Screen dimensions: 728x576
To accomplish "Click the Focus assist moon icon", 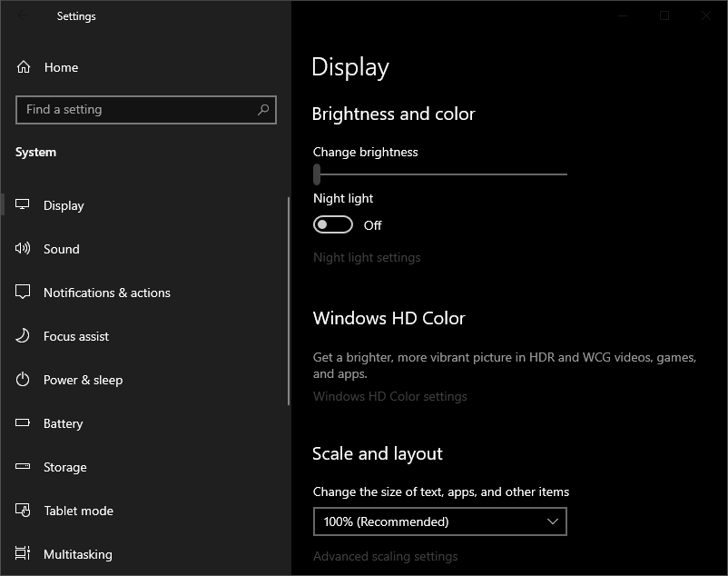I will 24,336.
